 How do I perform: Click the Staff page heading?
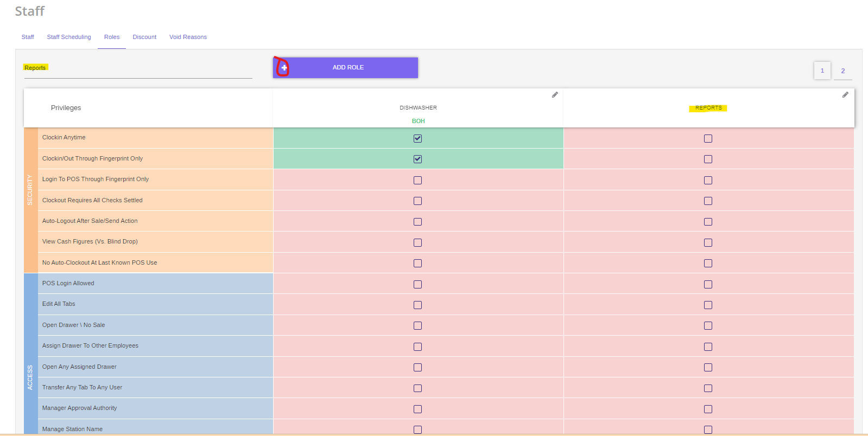[x=30, y=11]
